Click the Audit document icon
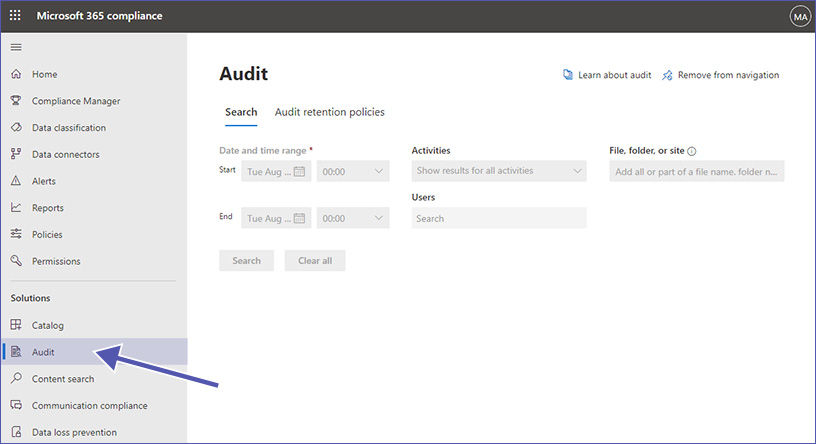 click(16, 352)
